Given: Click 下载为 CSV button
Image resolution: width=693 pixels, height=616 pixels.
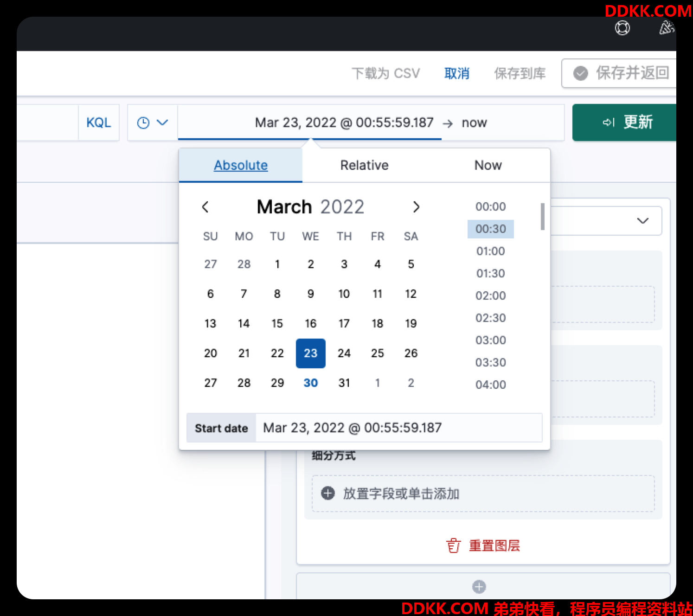Looking at the screenshot, I should point(385,73).
